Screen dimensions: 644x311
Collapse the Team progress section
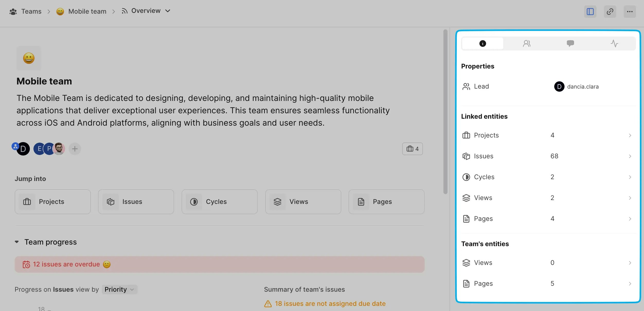click(17, 242)
